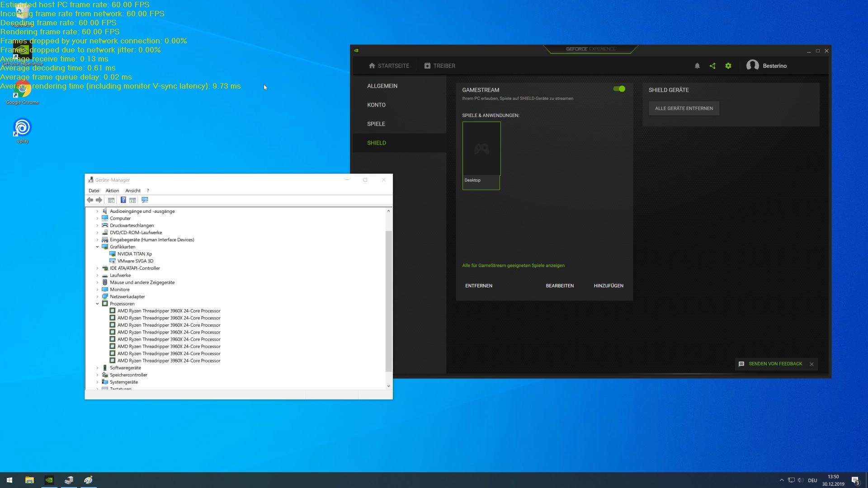The image size is (868, 488).
Task: Click the Geräte-Manager vertical scrollbar thumb
Action: pos(388,301)
